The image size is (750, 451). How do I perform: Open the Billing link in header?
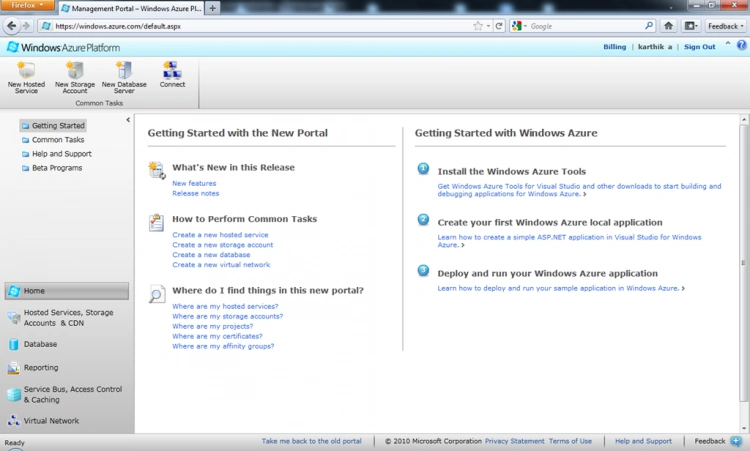point(614,46)
